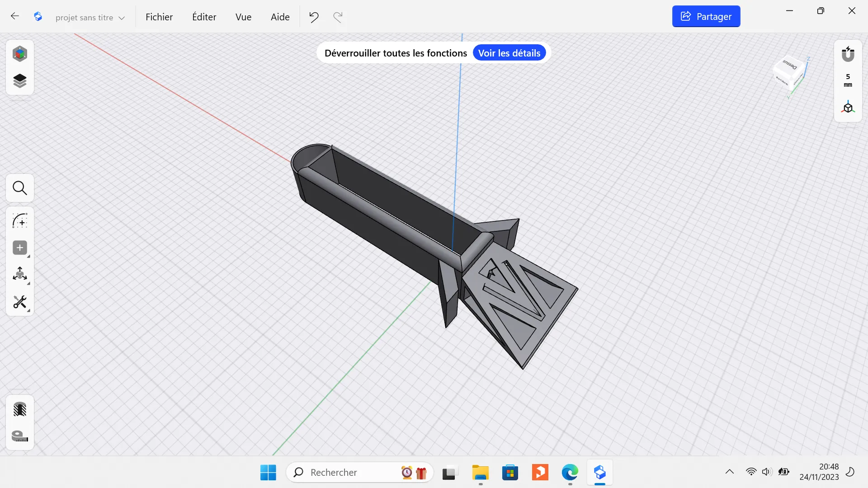Open the transform move tool

pos(20,274)
